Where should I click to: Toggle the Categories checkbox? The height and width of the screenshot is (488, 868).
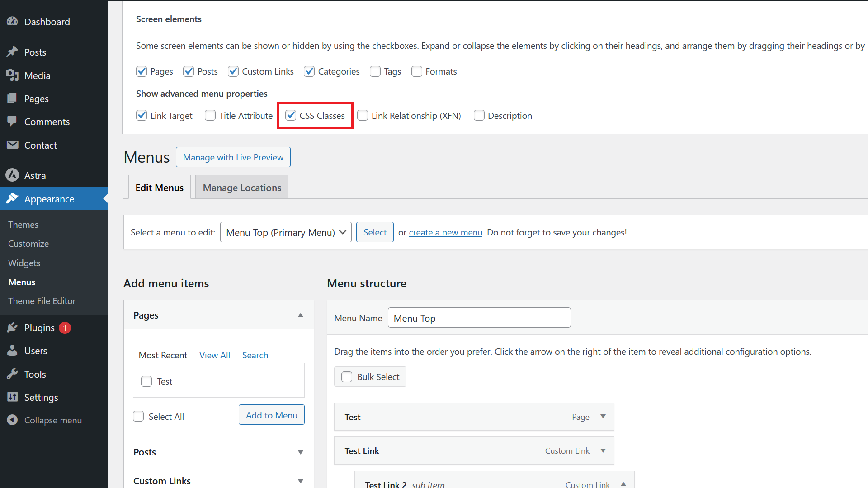(x=309, y=71)
